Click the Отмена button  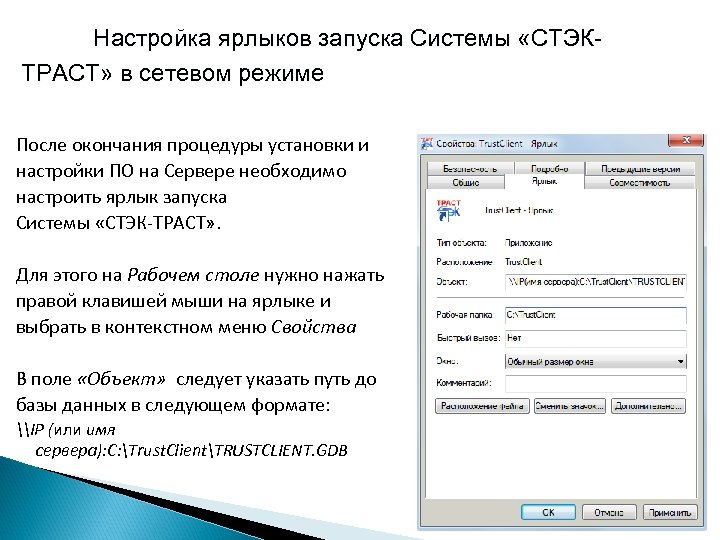pyautogui.click(x=609, y=512)
